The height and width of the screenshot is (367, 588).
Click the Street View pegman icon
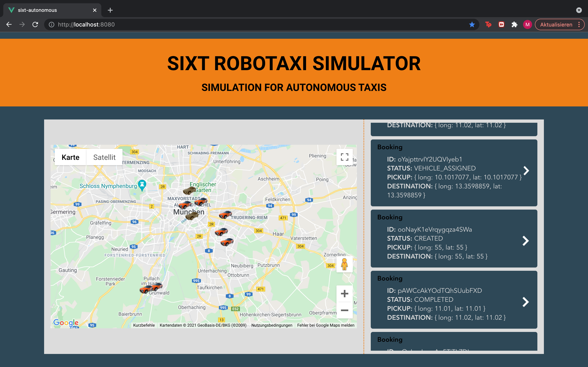[344, 264]
